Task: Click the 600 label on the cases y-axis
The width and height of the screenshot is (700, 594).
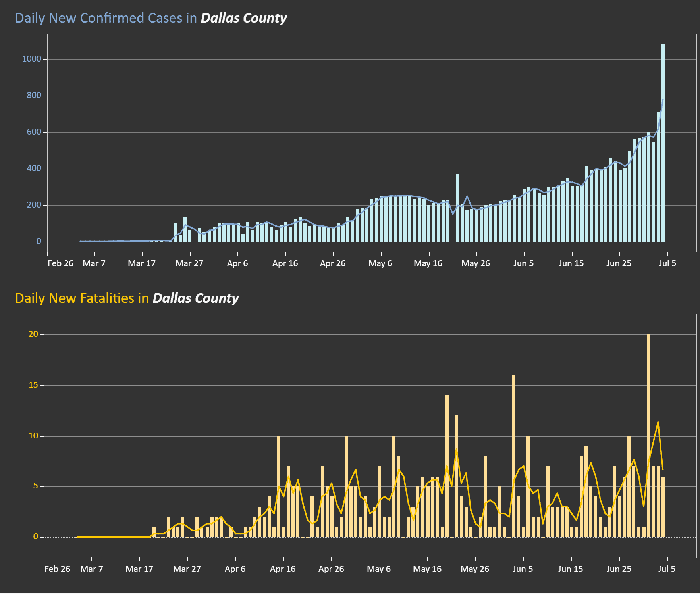Action: coord(34,132)
